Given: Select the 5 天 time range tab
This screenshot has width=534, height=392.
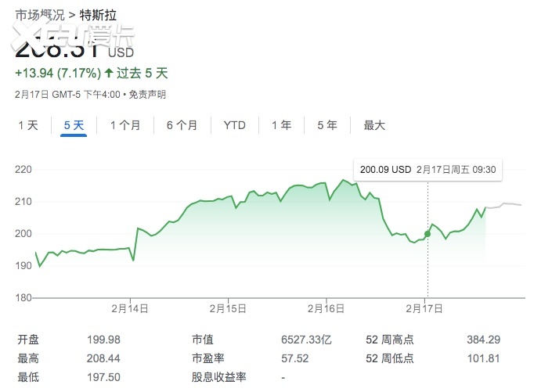Looking at the screenshot, I should (x=73, y=125).
